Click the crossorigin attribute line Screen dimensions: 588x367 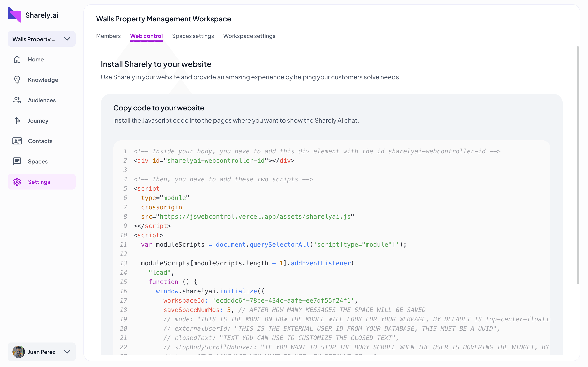[x=161, y=207]
